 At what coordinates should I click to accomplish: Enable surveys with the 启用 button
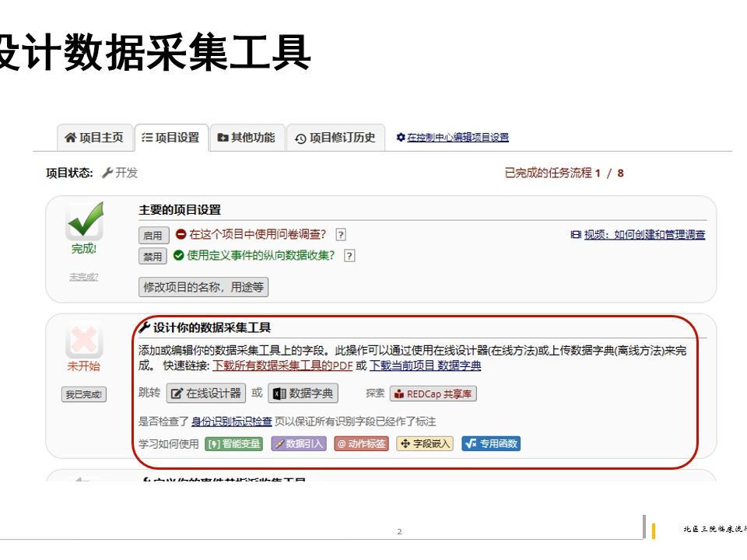tap(153, 235)
